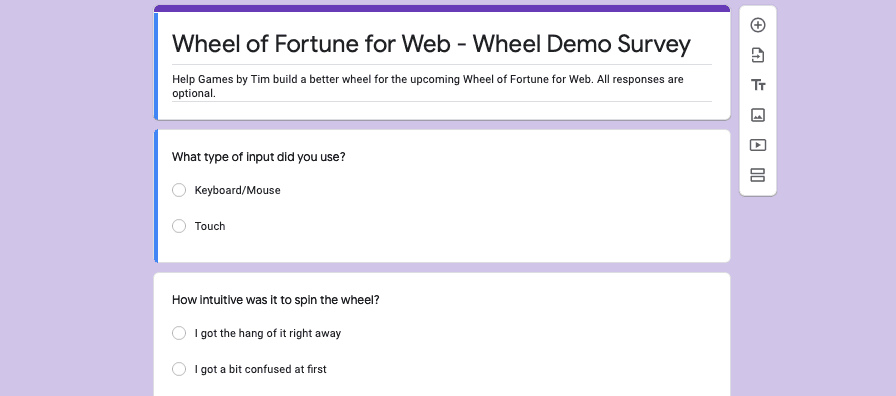Edit the form title Wheel Demo Survey

pyautogui.click(x=431, y=43)
